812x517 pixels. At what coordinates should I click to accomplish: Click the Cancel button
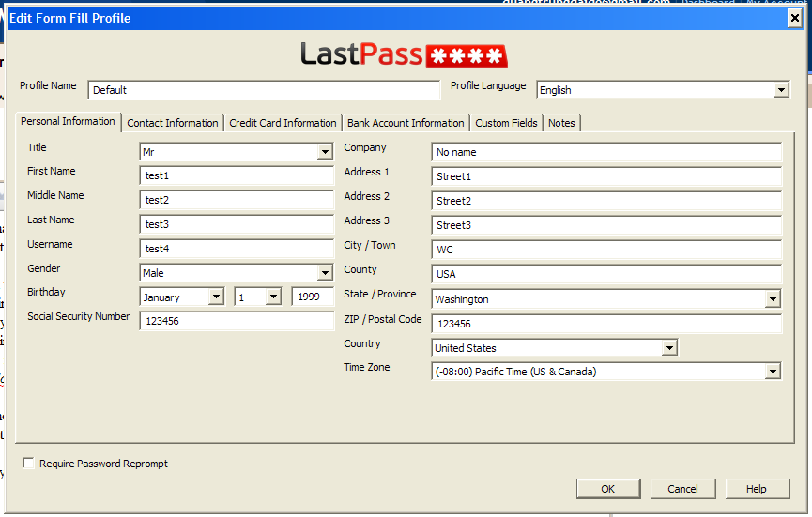682,489
